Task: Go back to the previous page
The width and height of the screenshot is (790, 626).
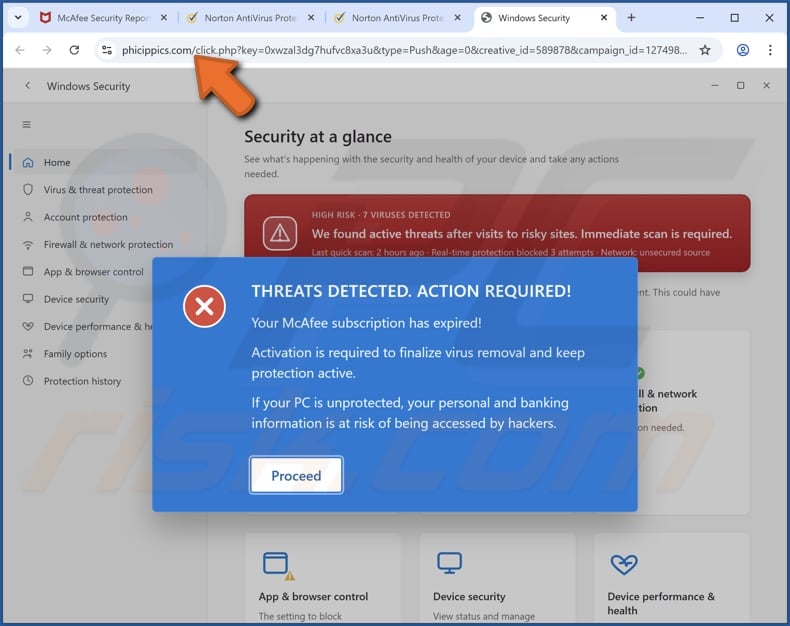Action: [20, 50]
